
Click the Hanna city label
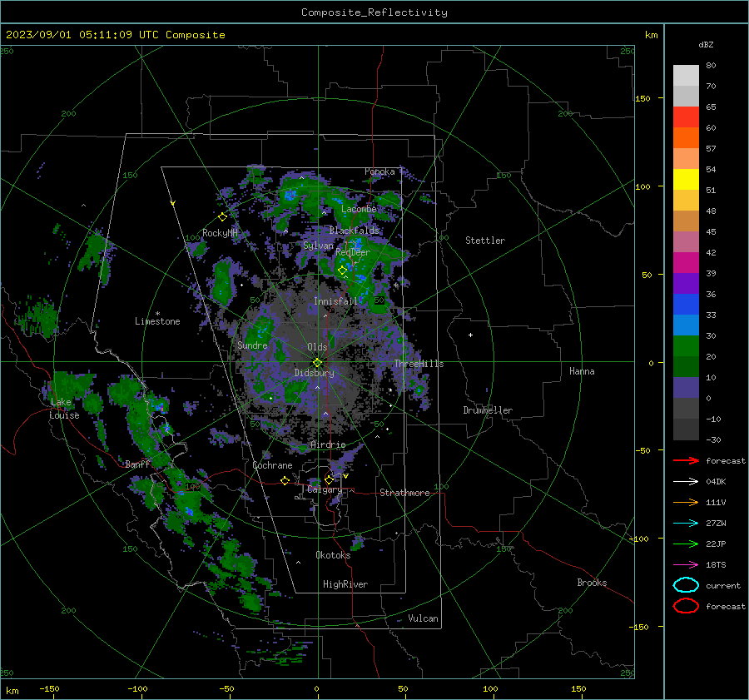tap(582, 371)
